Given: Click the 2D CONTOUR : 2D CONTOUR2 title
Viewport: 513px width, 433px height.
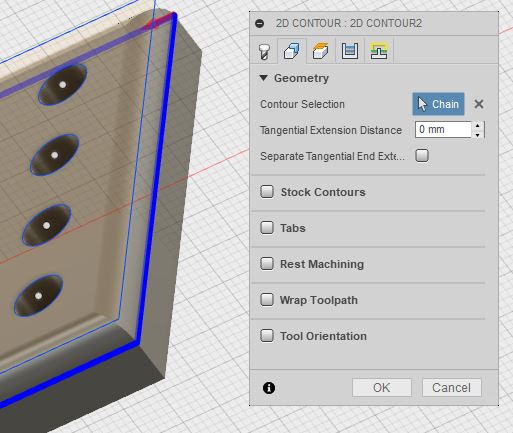Looking at the screenshot, I should [x=349, y=23].
